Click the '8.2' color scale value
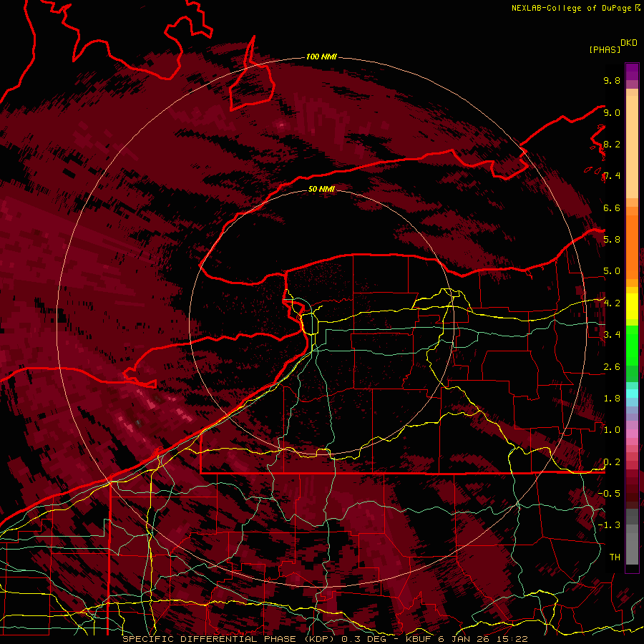Viewport: 644px width, 644px height. coord(612,144)
